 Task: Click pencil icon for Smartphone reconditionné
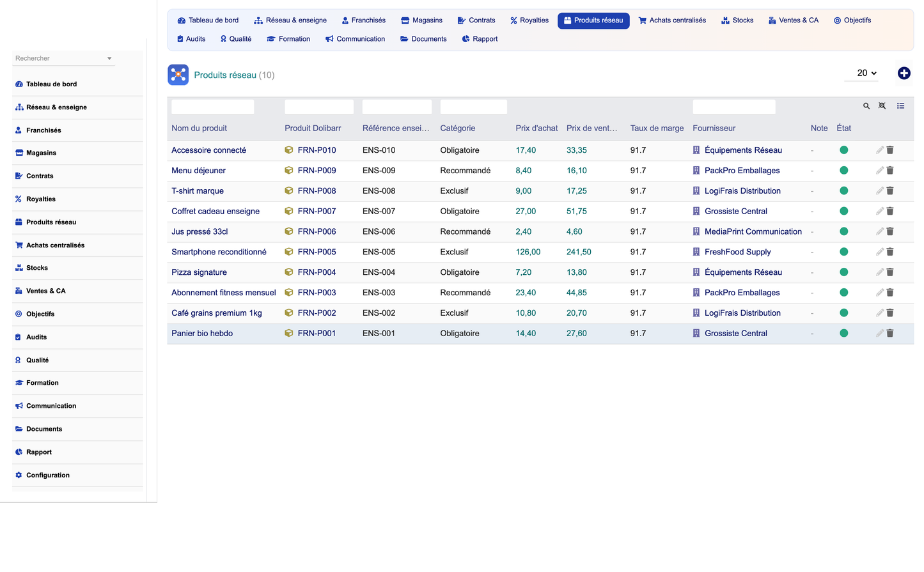click(x=880, y=252)
